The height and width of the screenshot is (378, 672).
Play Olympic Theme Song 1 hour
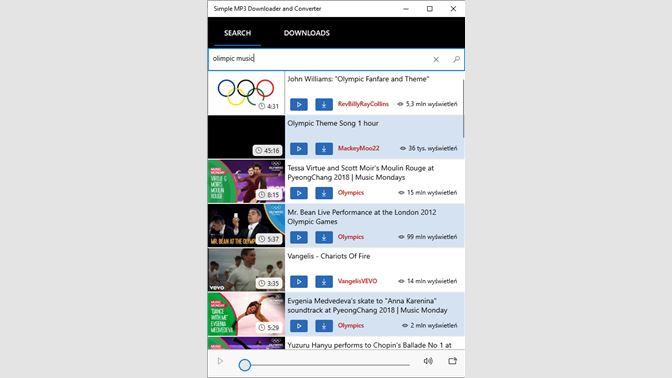coord(299,149)
